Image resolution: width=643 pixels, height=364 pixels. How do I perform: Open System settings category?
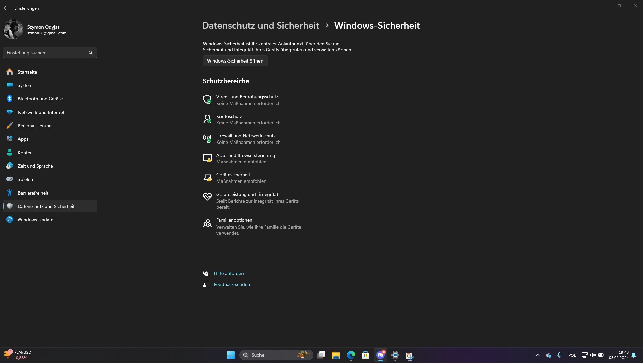pyautogui.click(x=50, y=85)
